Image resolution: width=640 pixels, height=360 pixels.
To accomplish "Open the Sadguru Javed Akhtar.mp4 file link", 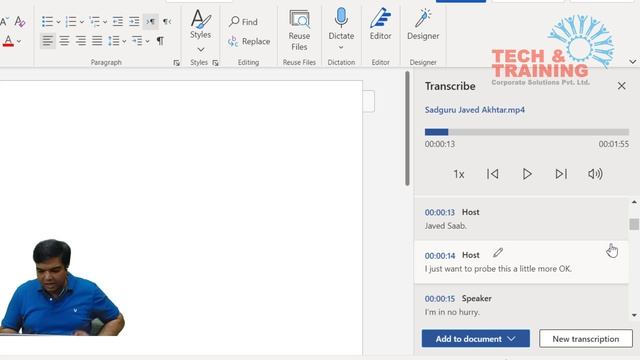I will pyautogui.click(x=475, y=110).
